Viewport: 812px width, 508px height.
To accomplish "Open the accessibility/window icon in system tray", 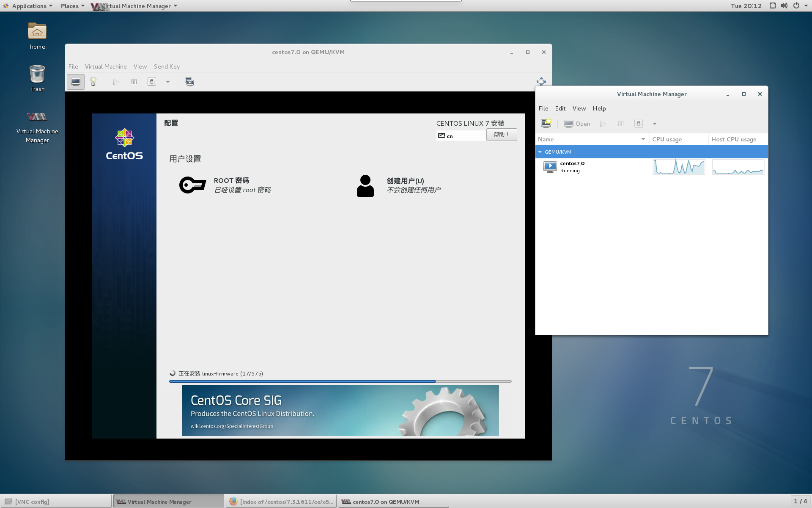I will click(772, 6).
